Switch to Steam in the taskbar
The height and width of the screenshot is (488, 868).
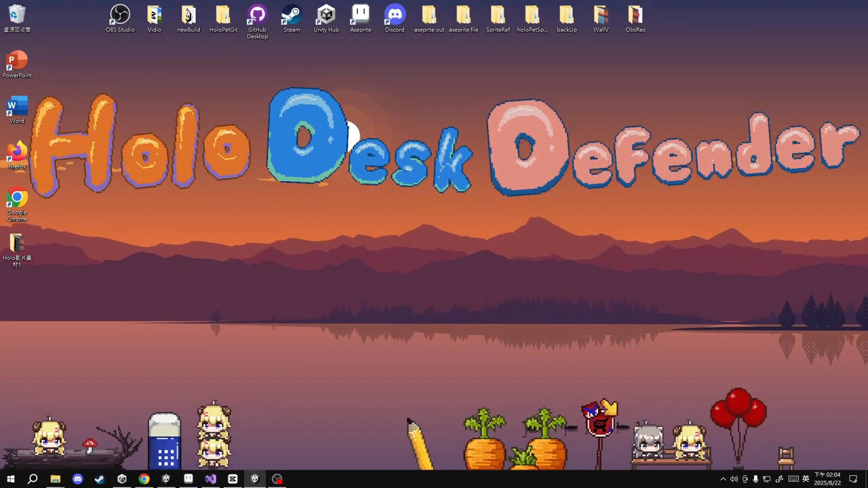click(100, 479)
